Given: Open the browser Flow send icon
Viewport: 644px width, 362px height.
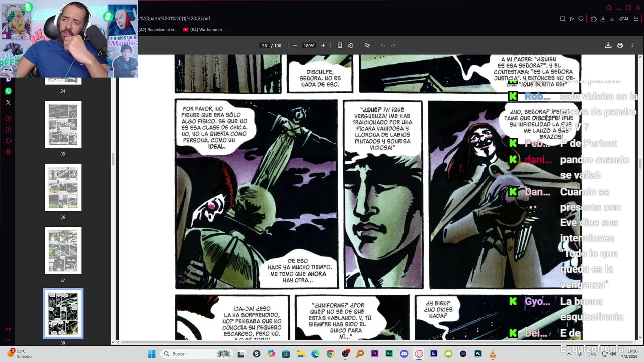Looking at the screenshot, I should tap(572, 19).
